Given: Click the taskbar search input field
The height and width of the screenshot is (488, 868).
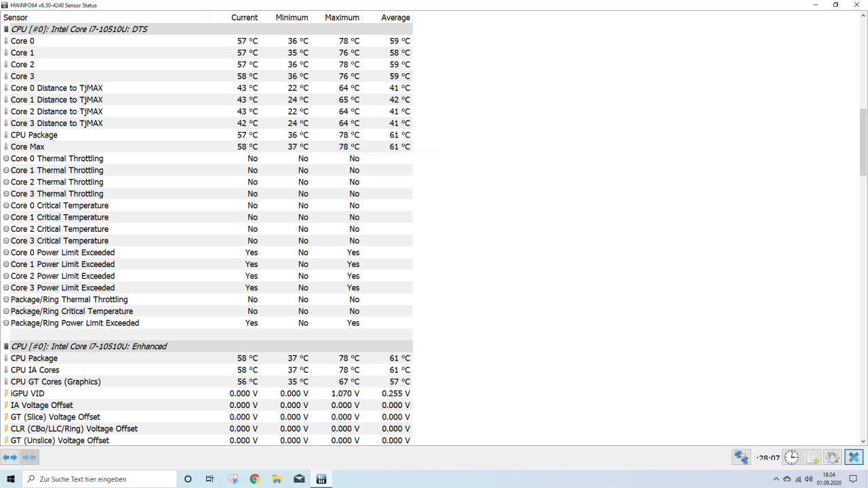Looking at the screenshot, I should point(99,479).
